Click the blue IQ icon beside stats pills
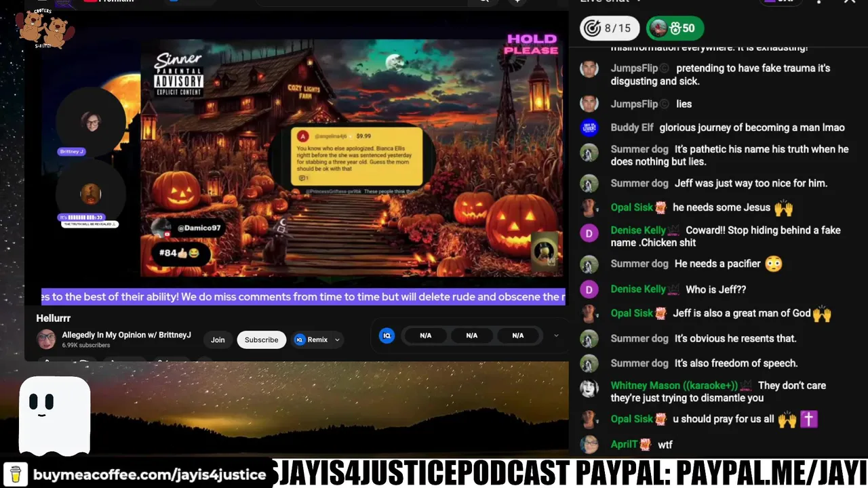Image resolution: width=868 pixels, height=488 pixels. point(387,335)
